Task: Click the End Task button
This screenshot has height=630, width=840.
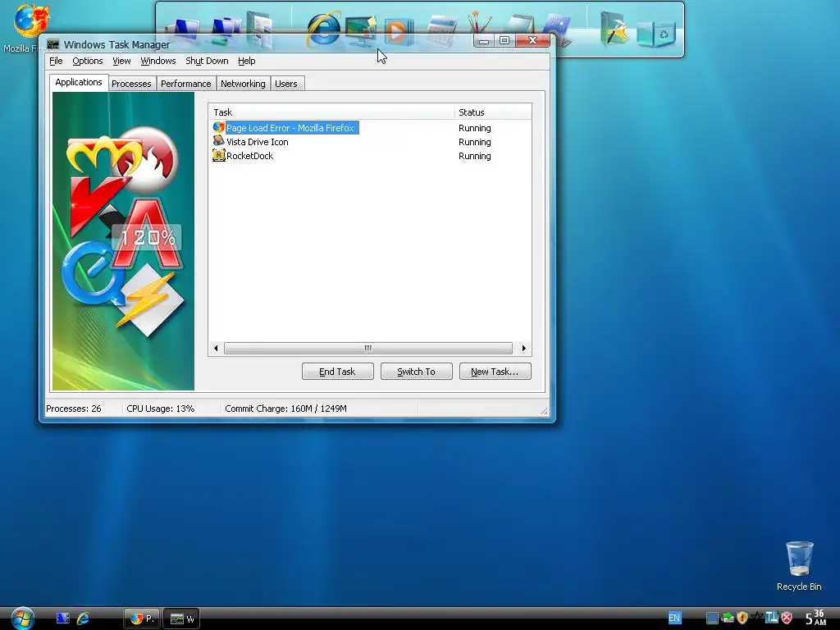Action: (x=337, y=372)
